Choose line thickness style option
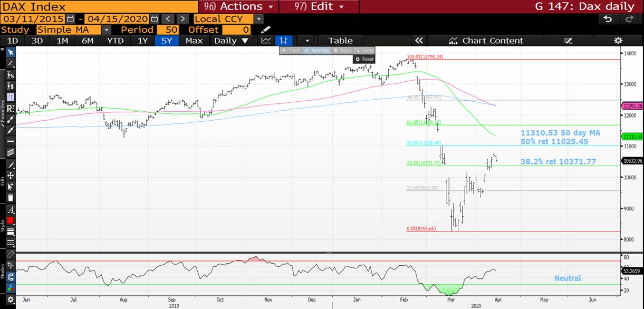The height and width of the screenshot is (309, 644). pos(11,231)
